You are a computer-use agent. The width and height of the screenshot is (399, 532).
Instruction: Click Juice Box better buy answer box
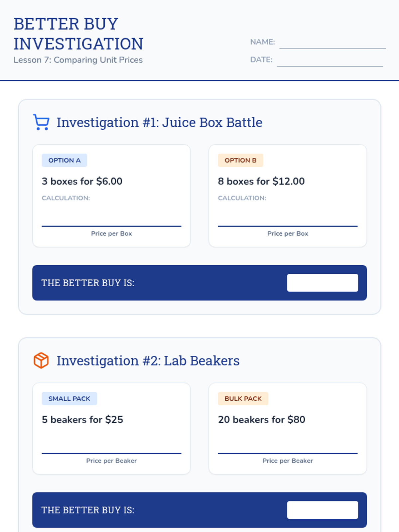pyautogui.click(x=323, y=283)
